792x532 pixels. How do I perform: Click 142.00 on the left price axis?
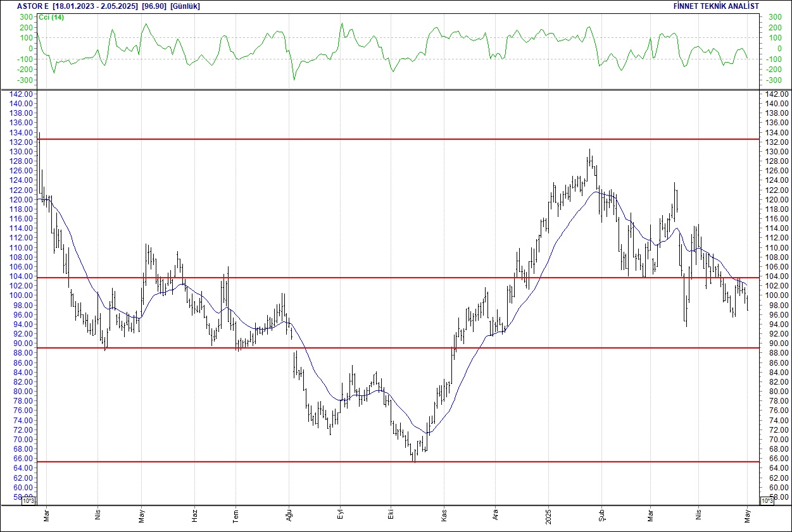tap(22, 94)
